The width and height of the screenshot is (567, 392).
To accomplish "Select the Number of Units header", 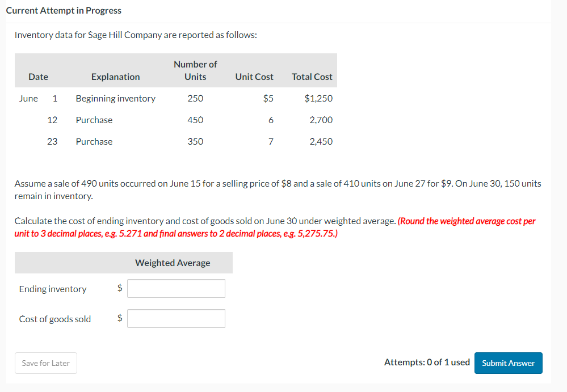I will click(195, 70).
